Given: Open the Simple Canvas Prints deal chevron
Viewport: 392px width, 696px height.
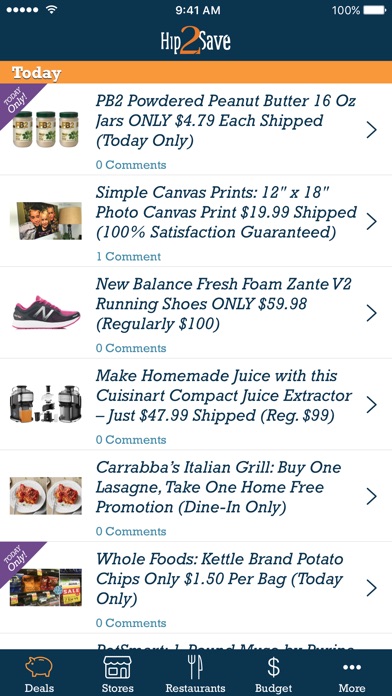Looking at the screenshot, I should pos(372,221).
